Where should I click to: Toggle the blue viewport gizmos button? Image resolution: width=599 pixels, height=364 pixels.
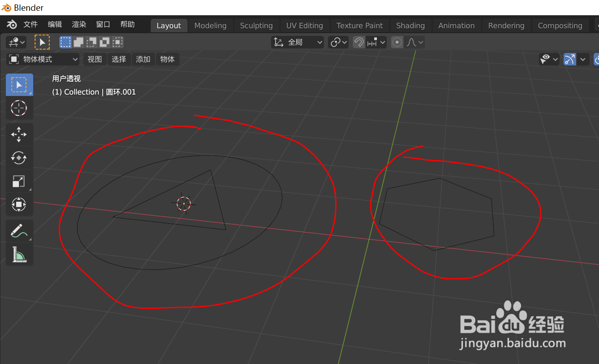click(x=569, y=59)
